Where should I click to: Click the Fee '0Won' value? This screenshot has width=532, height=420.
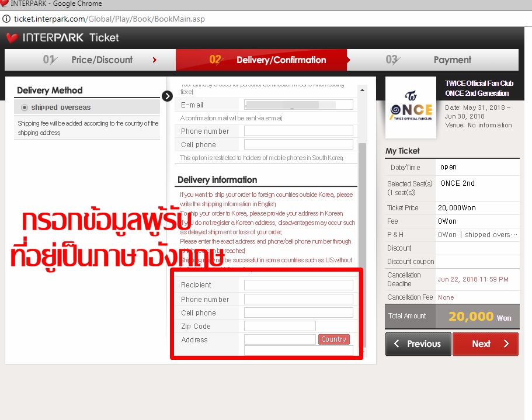tap(447, 221)
